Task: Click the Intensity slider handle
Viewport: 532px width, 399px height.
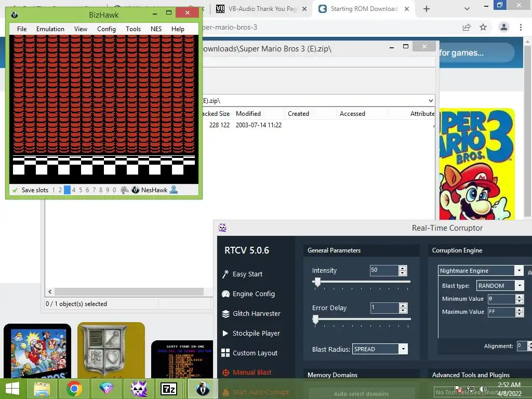Action: tap(317, 282)
